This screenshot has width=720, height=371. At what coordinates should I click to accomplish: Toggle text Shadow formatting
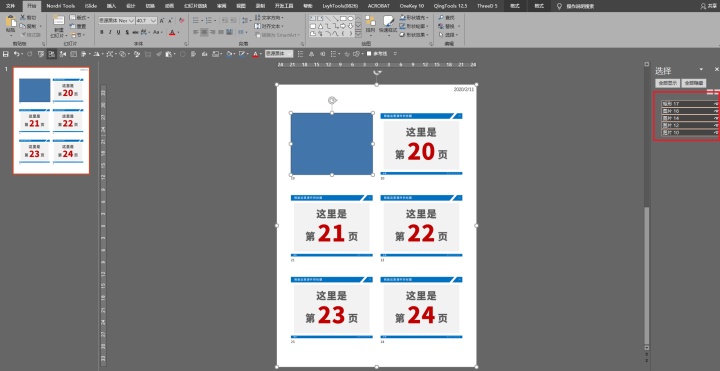(x=127, y=33)
